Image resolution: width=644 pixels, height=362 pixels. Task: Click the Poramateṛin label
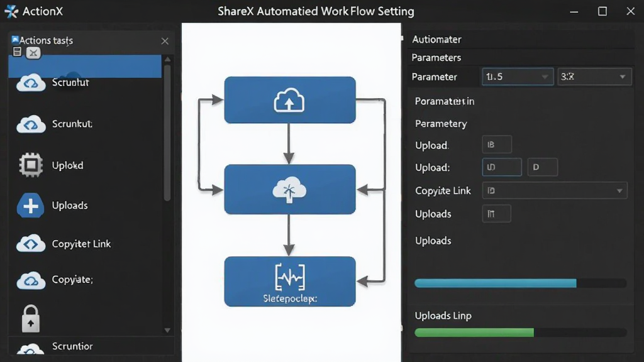[445, 101]
